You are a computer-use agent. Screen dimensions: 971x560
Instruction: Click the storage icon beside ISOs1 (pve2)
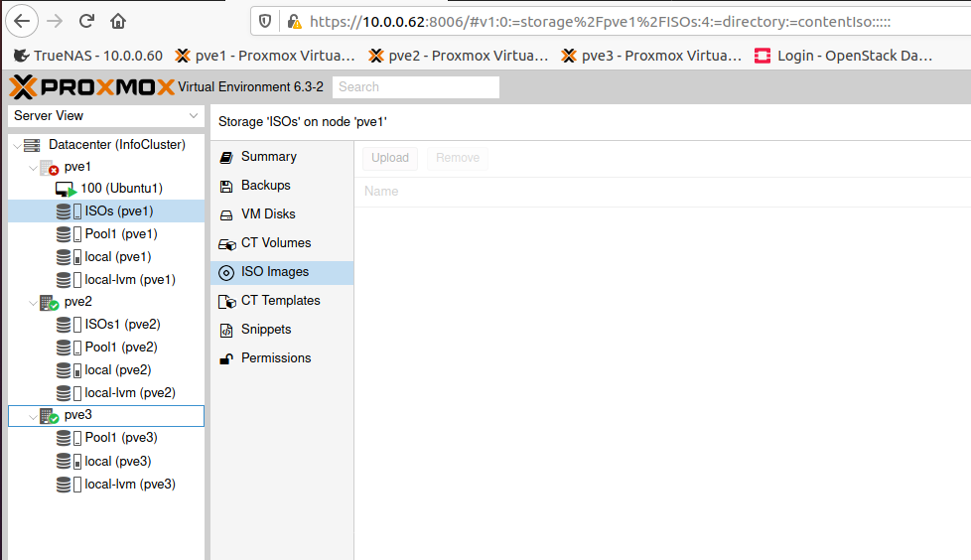[x=69, y=325]
